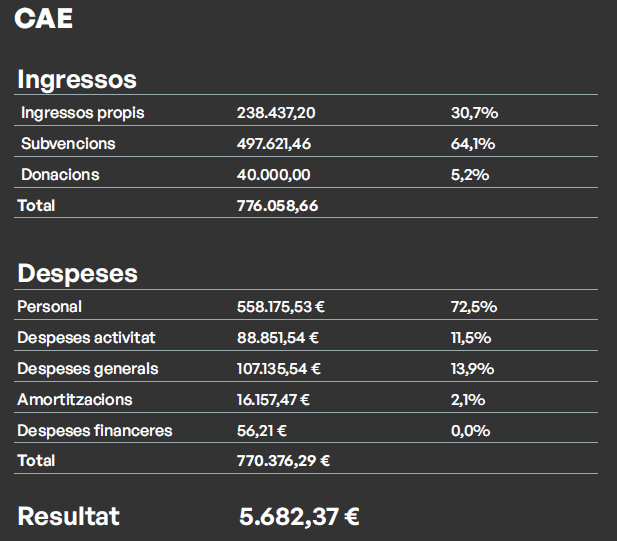Click the Personal percentage 72,5%
This screenshot has height=541, width=617.
[474, 307]
